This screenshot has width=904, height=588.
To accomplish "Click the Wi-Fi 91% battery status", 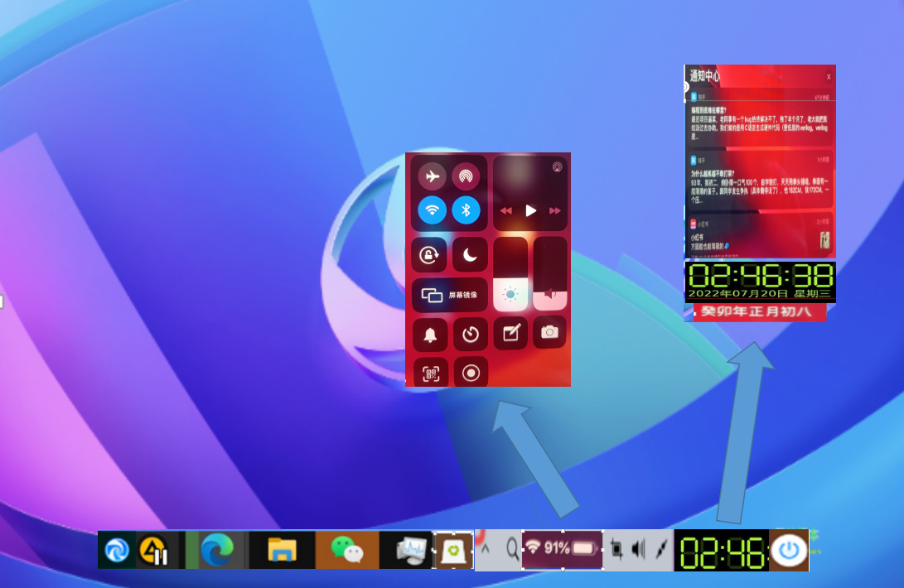I will point(563,548).
